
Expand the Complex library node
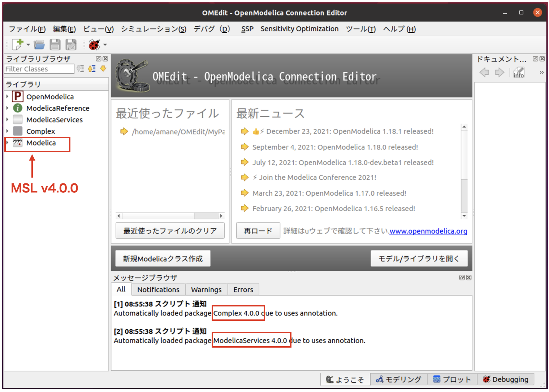(7, 131)
